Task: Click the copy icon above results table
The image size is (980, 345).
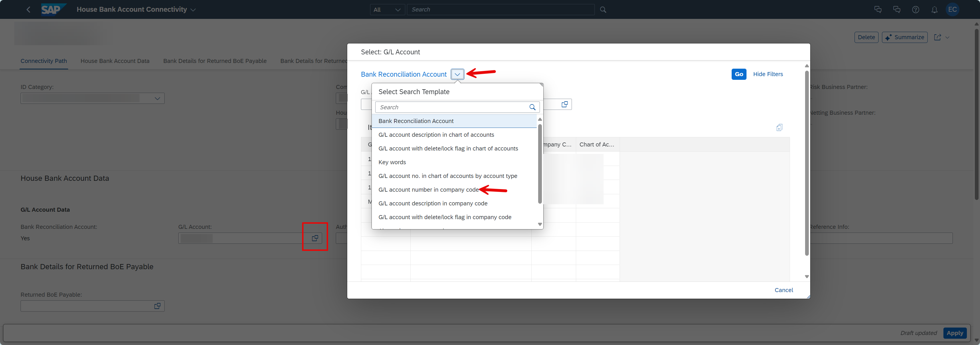Action: 779,128
